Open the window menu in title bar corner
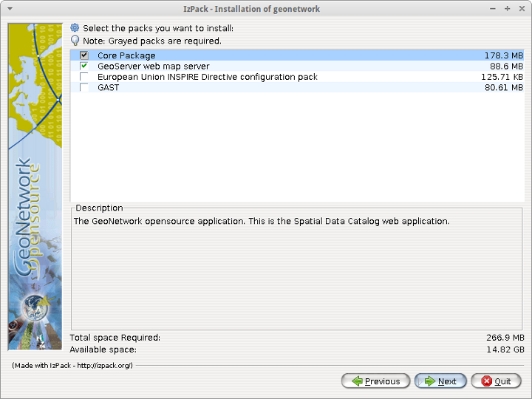 (x=9, y=9)
